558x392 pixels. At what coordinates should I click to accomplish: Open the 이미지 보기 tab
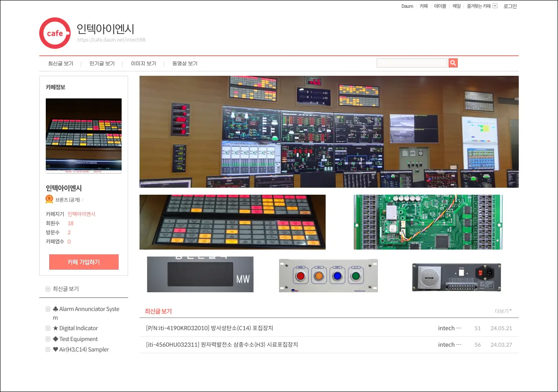pos(143,64)
